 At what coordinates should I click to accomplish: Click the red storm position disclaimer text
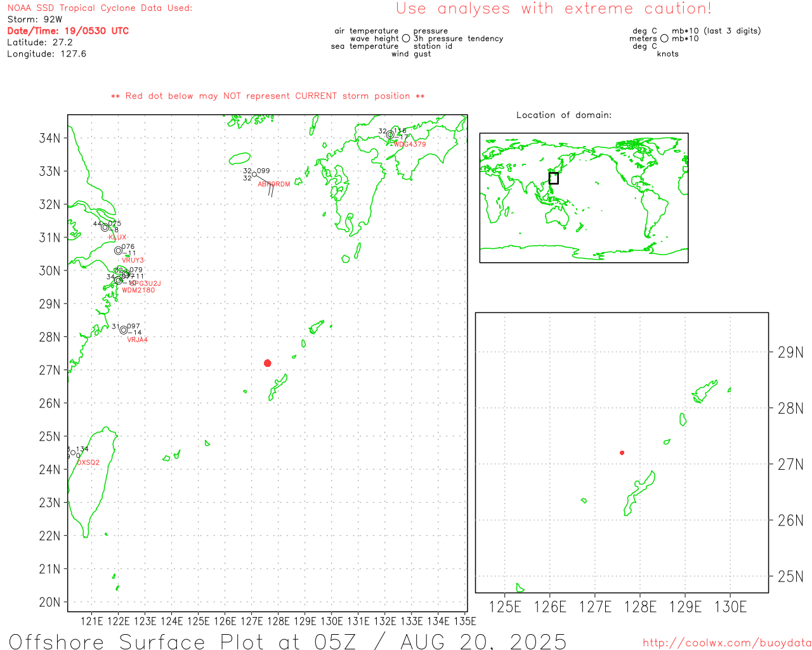coord(268,96)
